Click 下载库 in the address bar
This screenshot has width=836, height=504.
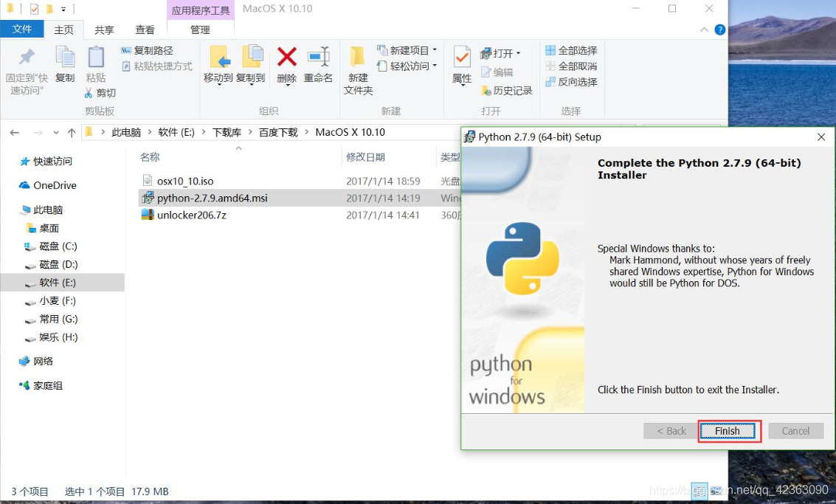pos(227,132)
